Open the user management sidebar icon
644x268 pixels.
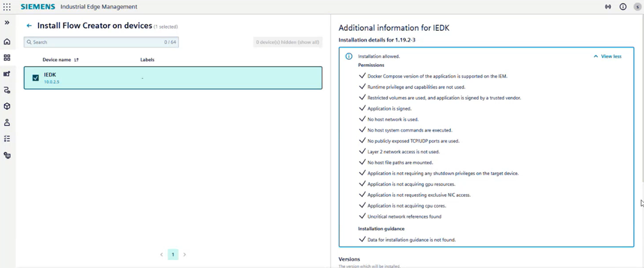[x=7, y=122]
